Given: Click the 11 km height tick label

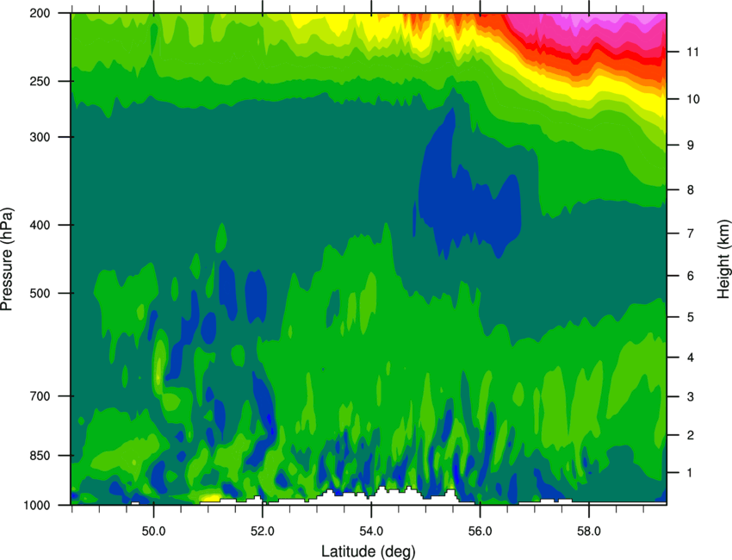Looking at the screenshot, I should coord(693,52).
